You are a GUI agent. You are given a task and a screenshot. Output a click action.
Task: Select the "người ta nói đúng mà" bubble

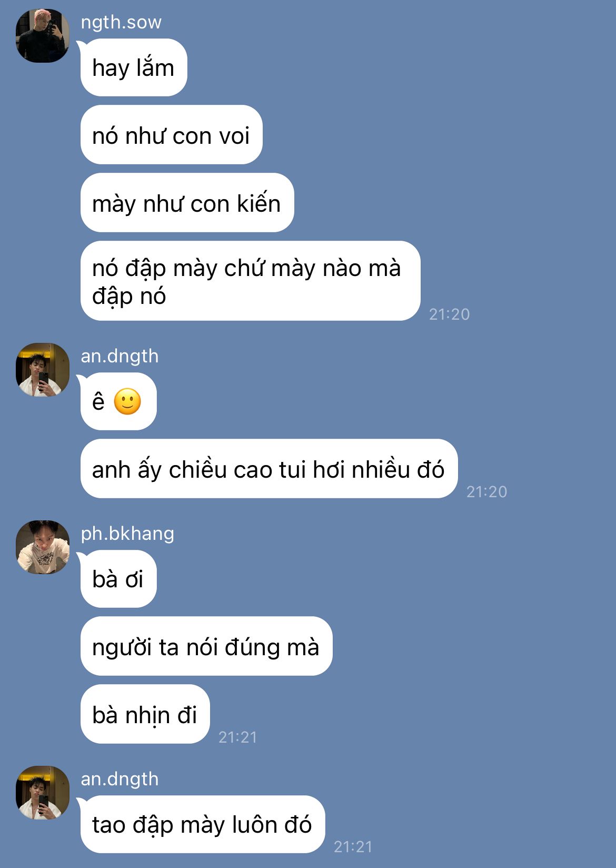(206, 646)
